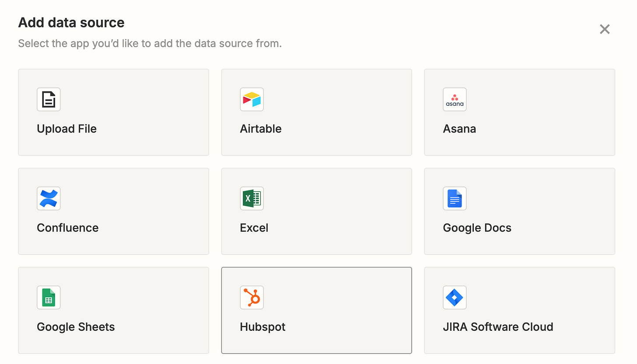Choose the JIRA Software Cloud label
Image resolution: width=637 pixels, height=364 pixels.
point(498,327)
